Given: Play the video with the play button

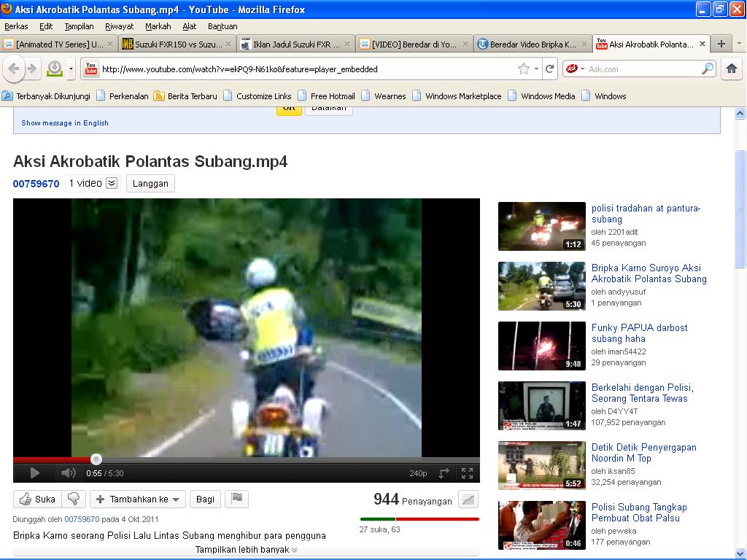Looking at the screenshot, I should [x=34, y=473].
